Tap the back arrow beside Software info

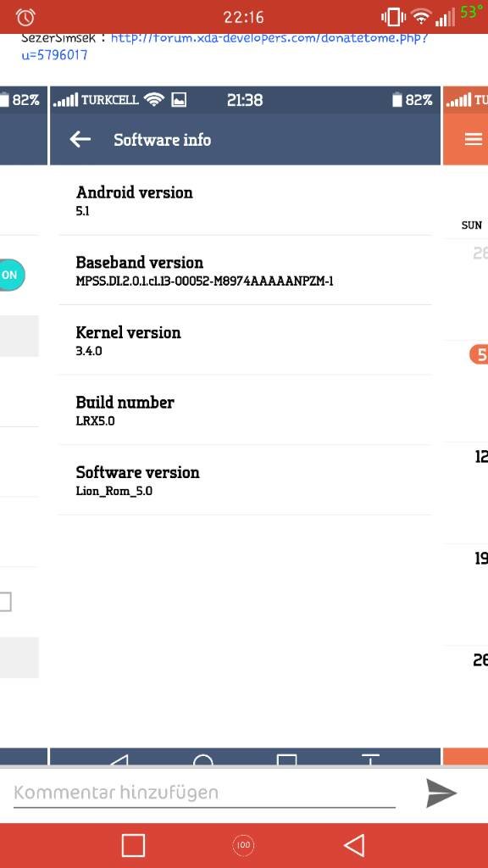pos(80,140)
